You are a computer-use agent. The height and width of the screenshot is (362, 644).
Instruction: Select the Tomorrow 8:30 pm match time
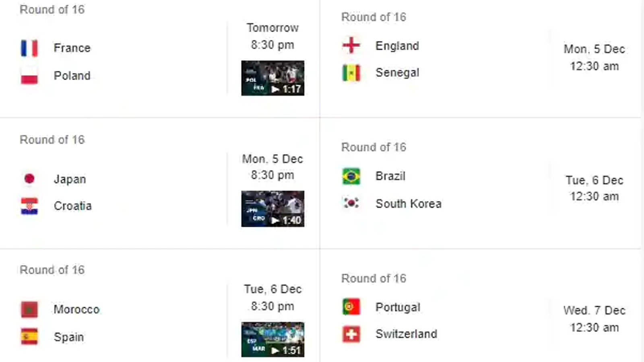pos(272,36)
